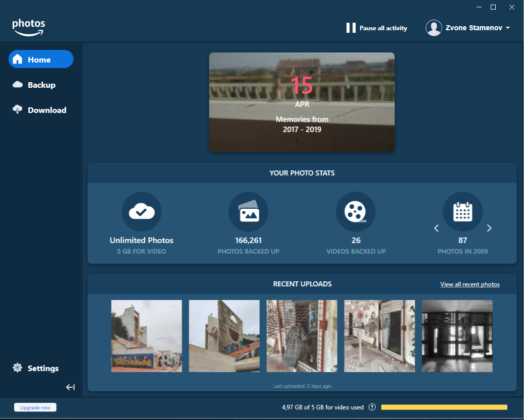
Task: Advance the photo stats carousel rightward
Action: pos(489,228)
